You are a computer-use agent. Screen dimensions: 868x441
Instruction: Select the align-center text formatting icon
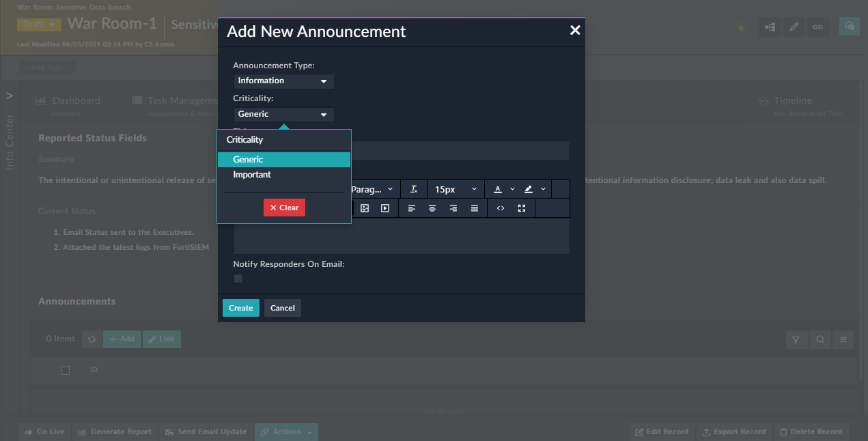(x=432, y=208)
